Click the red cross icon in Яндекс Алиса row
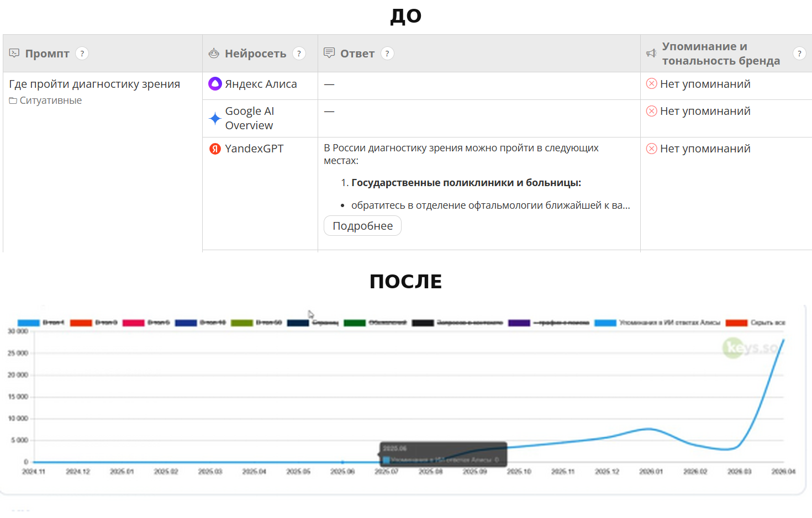Screen dimensions: 812x518 [652, 83]
